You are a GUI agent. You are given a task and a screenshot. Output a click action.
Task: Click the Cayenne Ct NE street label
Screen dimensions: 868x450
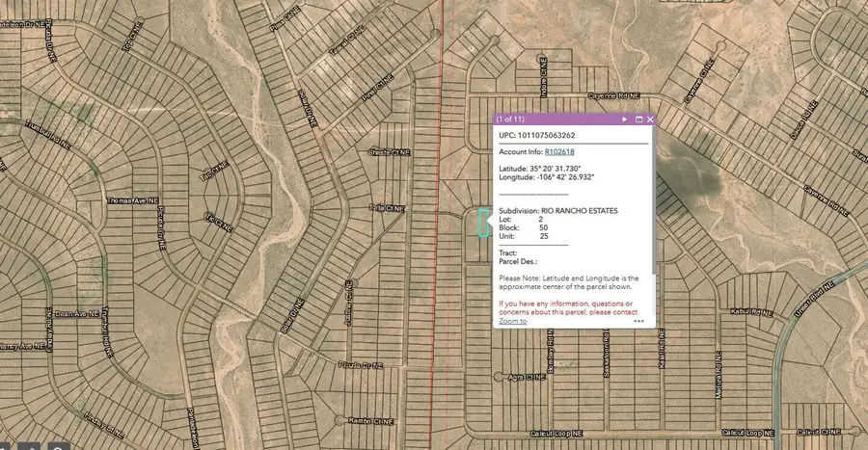(698, 82)
